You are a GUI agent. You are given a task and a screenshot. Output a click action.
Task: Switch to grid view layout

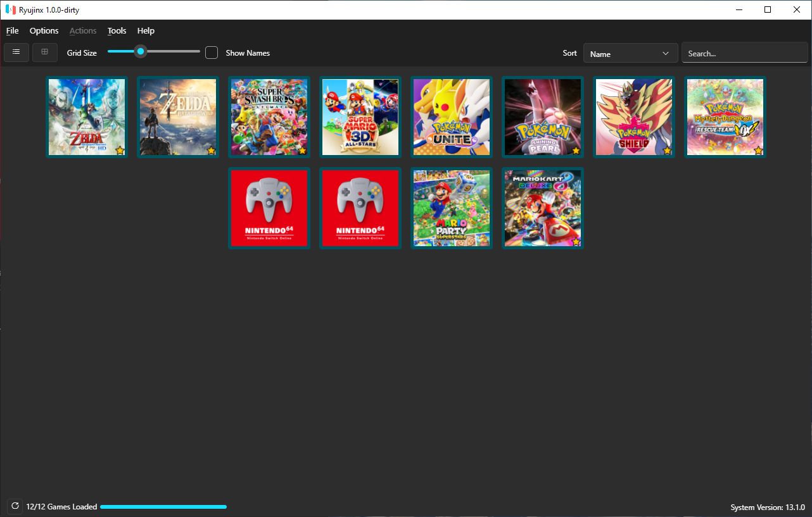click(x=44, y=52)
